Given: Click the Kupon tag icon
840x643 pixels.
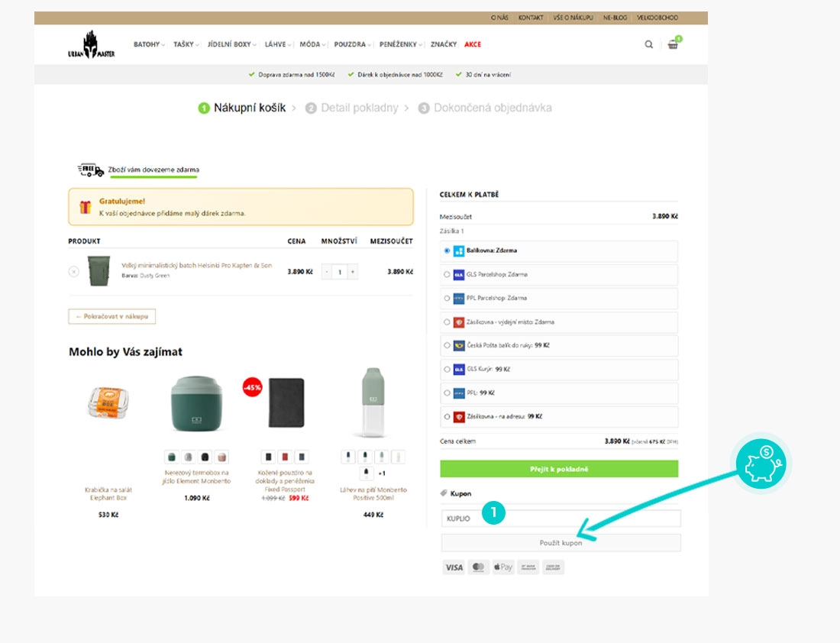Looking at the screenshot, I should [444, 493].
